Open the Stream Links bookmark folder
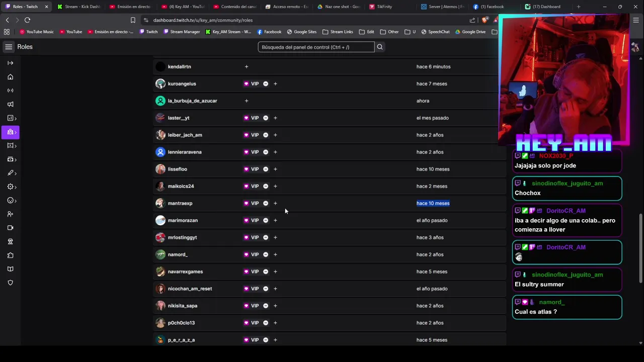 point(338,32)
